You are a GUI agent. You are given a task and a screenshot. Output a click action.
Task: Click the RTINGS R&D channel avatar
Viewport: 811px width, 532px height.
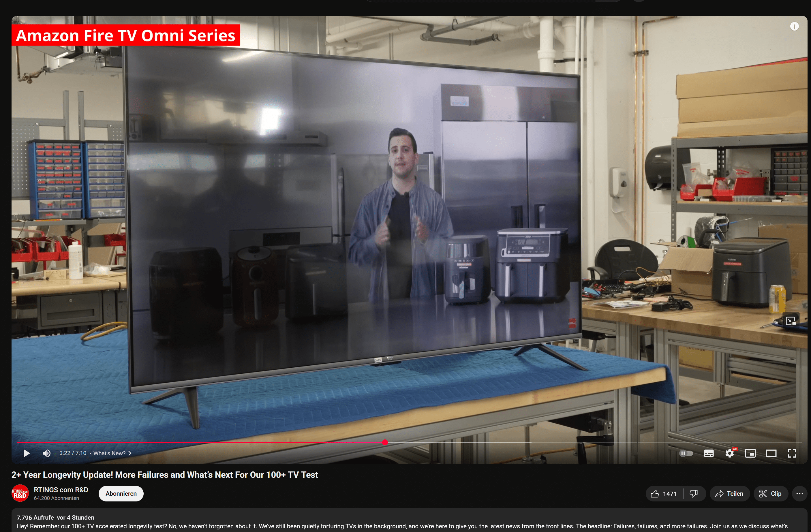pos(20,494)
